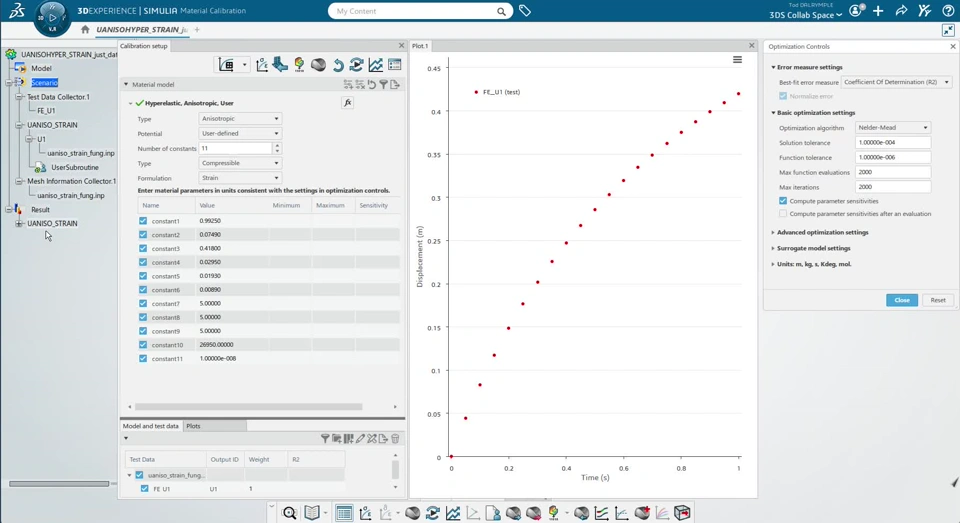Select the Model and test data tab
The height and width of the screenshot is (523, 960).
(151, 426)
